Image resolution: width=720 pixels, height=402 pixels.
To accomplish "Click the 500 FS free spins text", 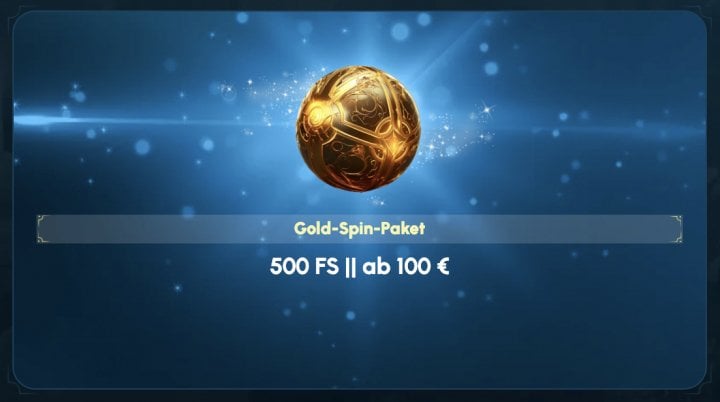I will (304, 266).
